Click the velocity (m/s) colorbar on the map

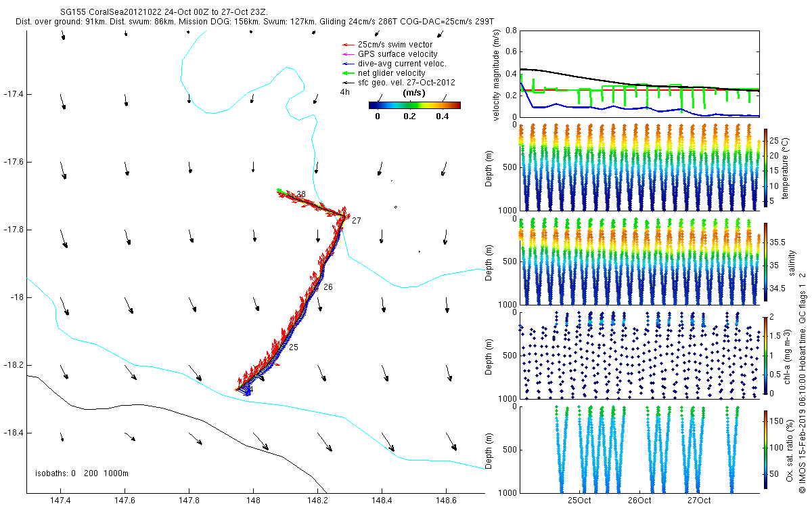[414, 105]
